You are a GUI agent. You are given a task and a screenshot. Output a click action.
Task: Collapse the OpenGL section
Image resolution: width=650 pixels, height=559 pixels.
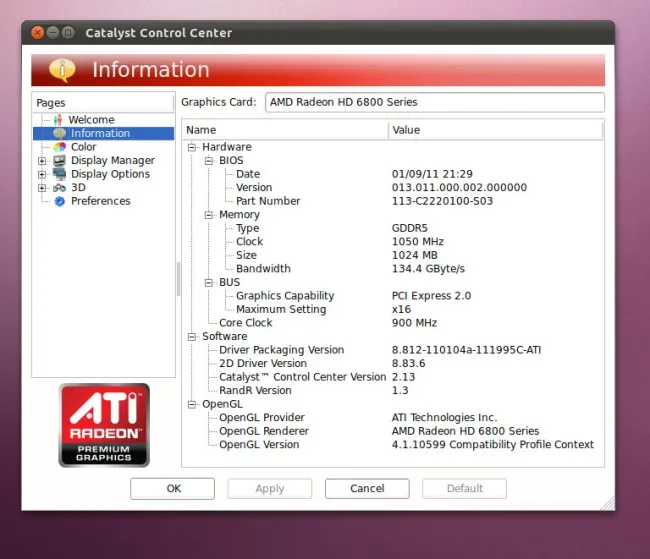(x=192, y=404)
